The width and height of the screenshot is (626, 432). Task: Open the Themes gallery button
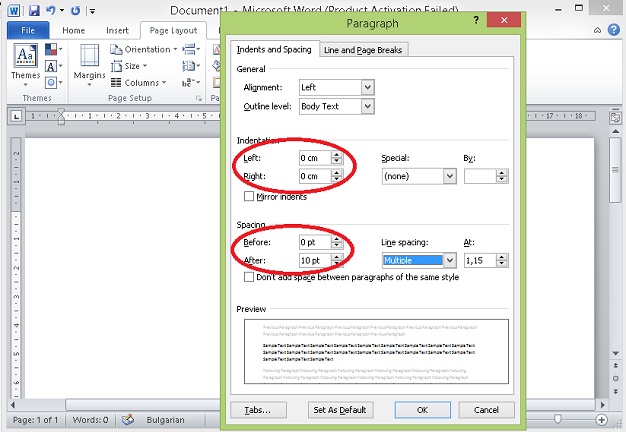25,63
